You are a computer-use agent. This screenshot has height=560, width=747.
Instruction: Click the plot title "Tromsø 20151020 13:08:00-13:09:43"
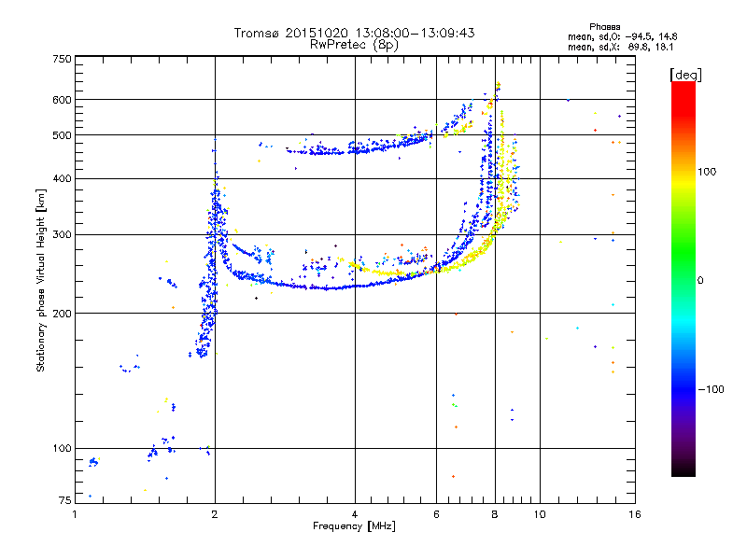[355, 33]
